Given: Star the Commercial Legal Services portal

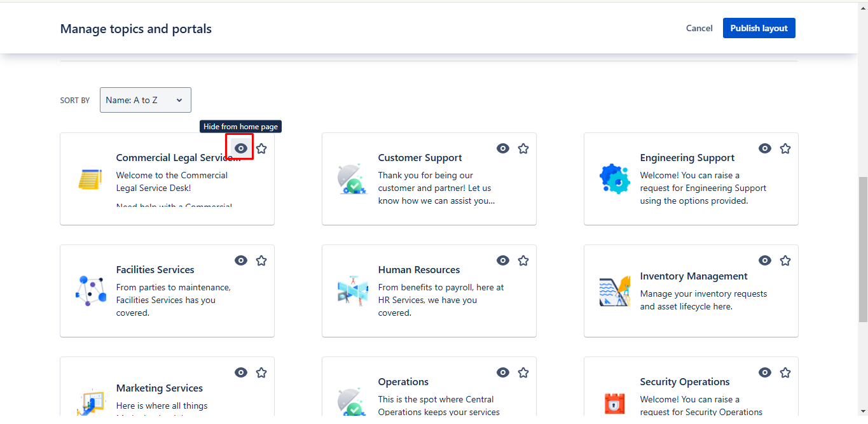Looking at the screenshot, I should [261, 148].
